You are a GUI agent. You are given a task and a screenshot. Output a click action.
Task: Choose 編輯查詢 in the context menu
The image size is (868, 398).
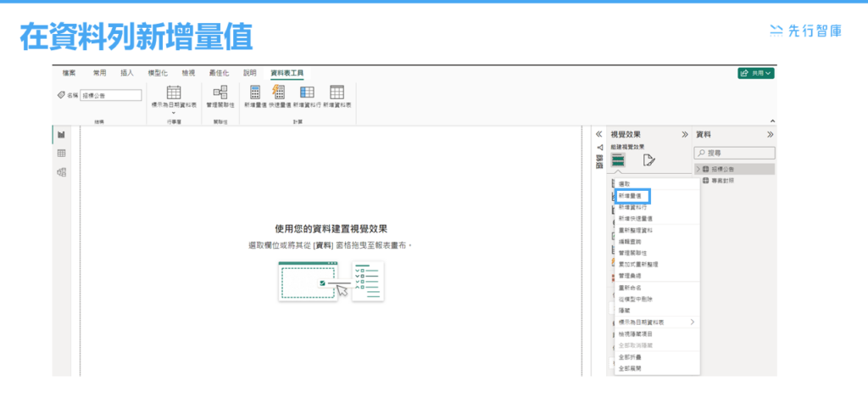coord(657,242)
